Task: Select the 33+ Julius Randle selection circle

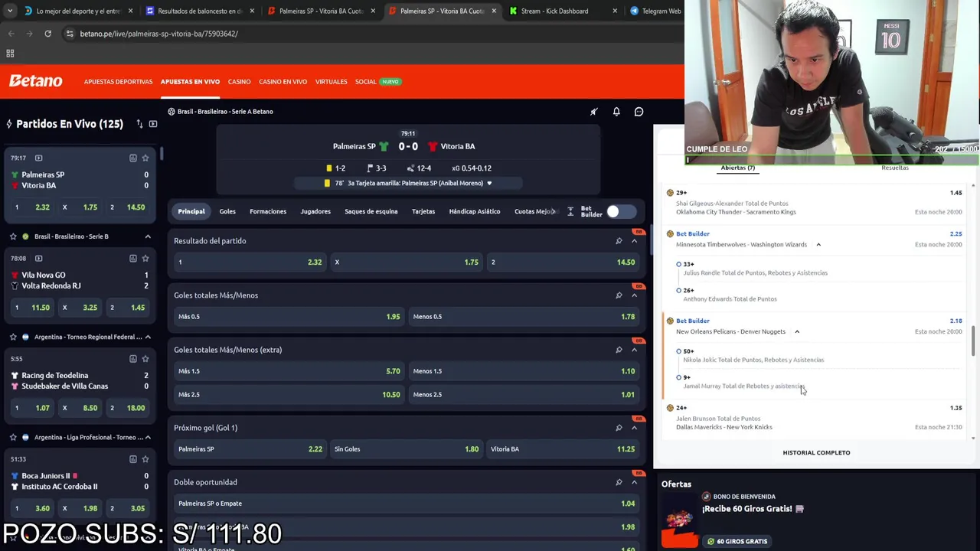Action: point(678,264)
